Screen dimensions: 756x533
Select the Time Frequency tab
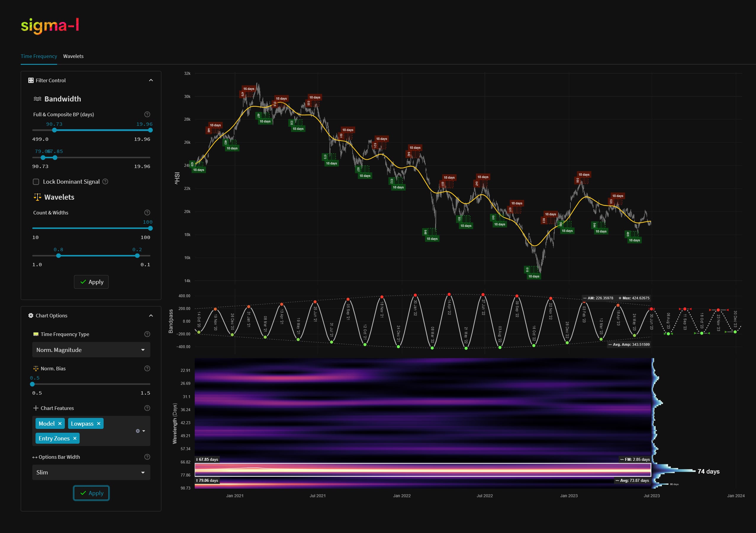click(x=38, y=56)
